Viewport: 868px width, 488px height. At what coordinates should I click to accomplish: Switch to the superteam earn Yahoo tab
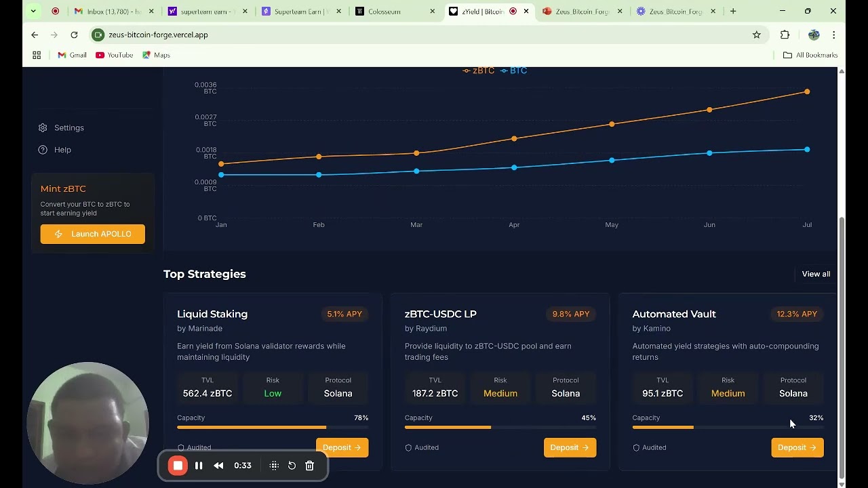[207, 12]
